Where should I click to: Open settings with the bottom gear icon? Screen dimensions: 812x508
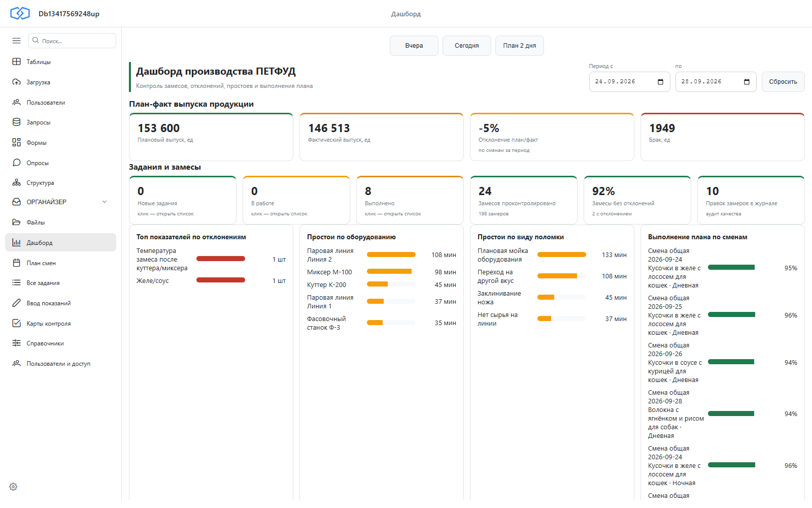point(13,487)
